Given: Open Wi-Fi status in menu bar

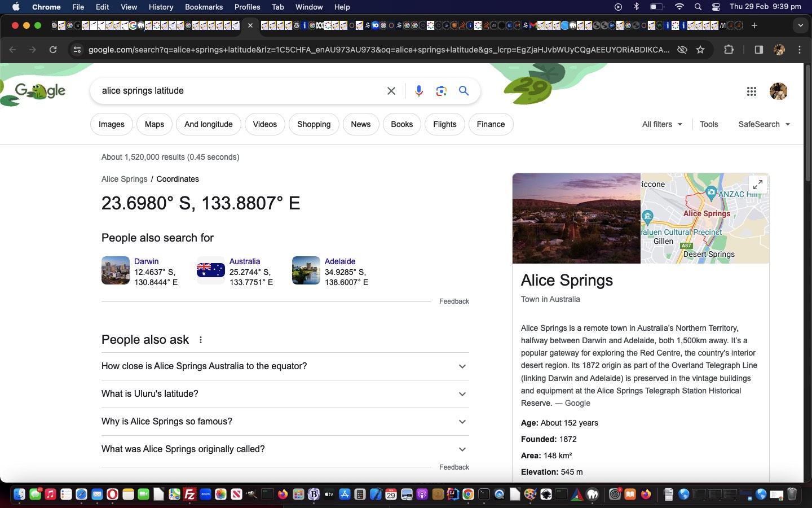Looking at the screenshot, I should click(679, 7).
